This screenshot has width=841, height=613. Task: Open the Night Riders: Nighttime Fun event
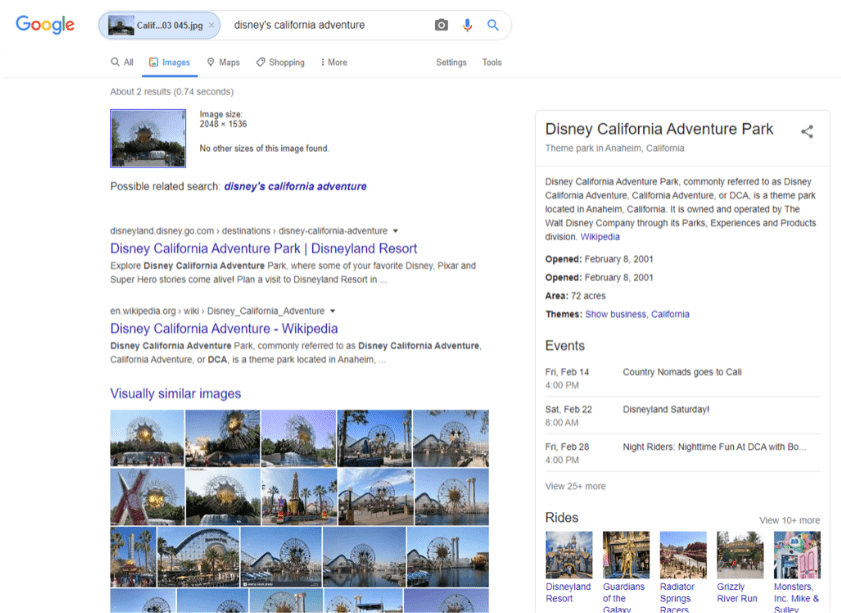682,453
